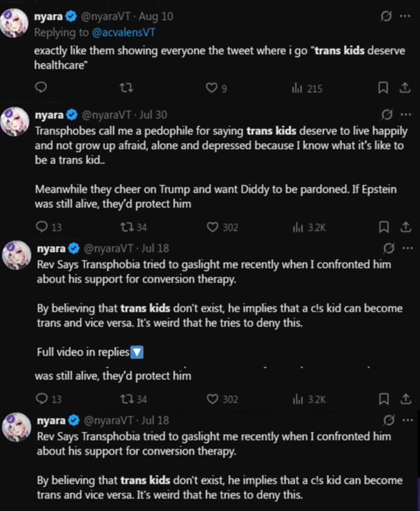Reply to the Aug 10 healthcare tweet

point(41,88)
